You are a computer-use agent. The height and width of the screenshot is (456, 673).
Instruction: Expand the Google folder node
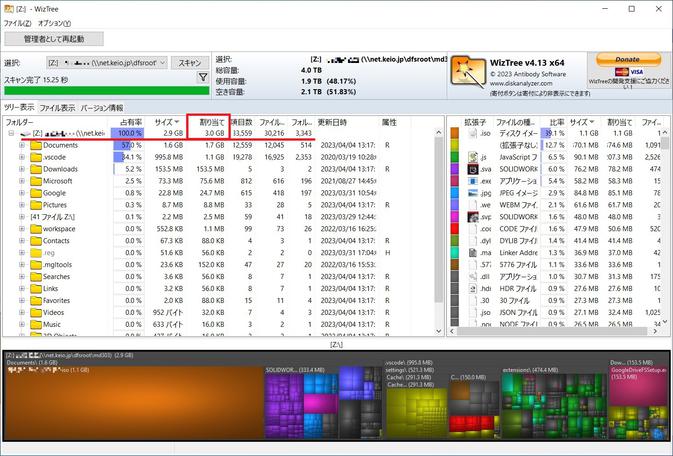tap(22, 193)
